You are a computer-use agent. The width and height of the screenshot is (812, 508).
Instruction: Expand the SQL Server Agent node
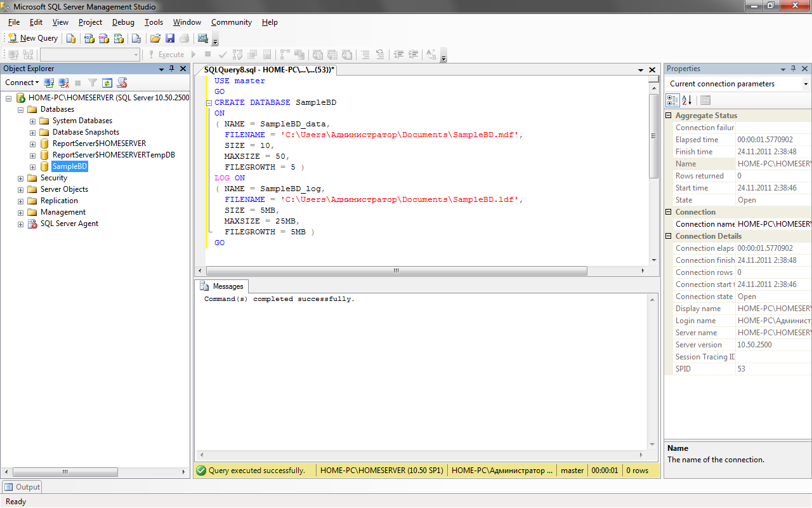coord(20,224)
